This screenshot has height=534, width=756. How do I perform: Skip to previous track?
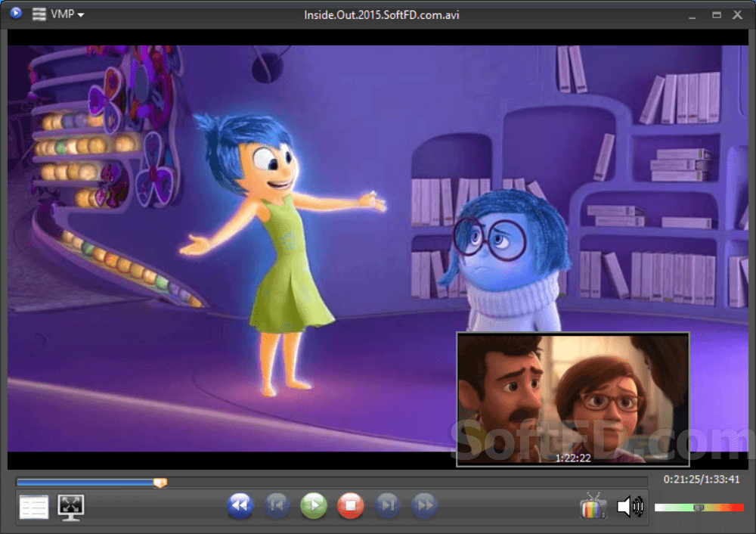point(277,505)
